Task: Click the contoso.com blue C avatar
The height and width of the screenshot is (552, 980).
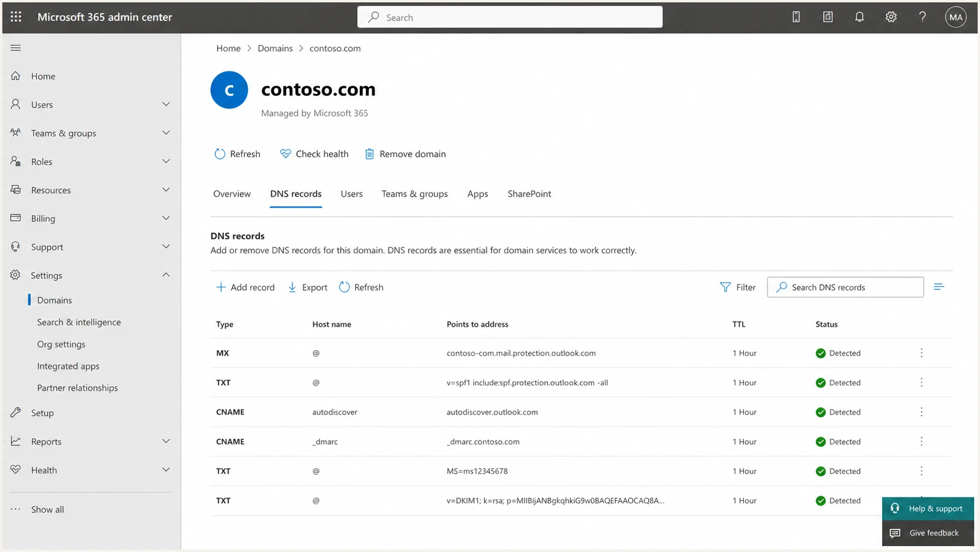Action: pyautogui.click(x=229, y=90)
